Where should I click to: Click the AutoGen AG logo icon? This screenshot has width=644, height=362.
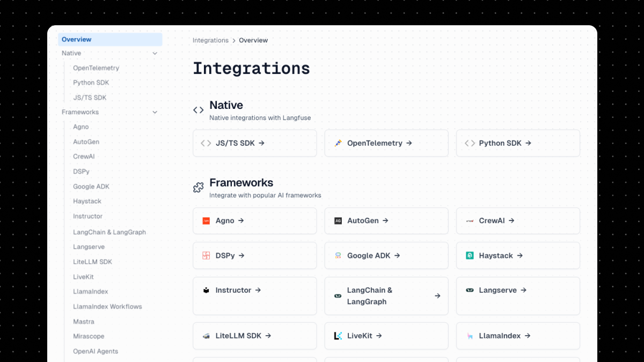(338, 220)
